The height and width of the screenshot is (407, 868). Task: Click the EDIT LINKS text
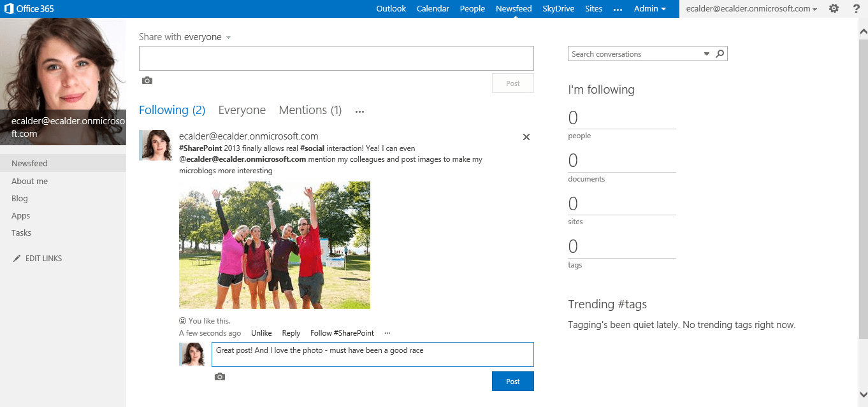pyautogui.click(x=43, y=259)
